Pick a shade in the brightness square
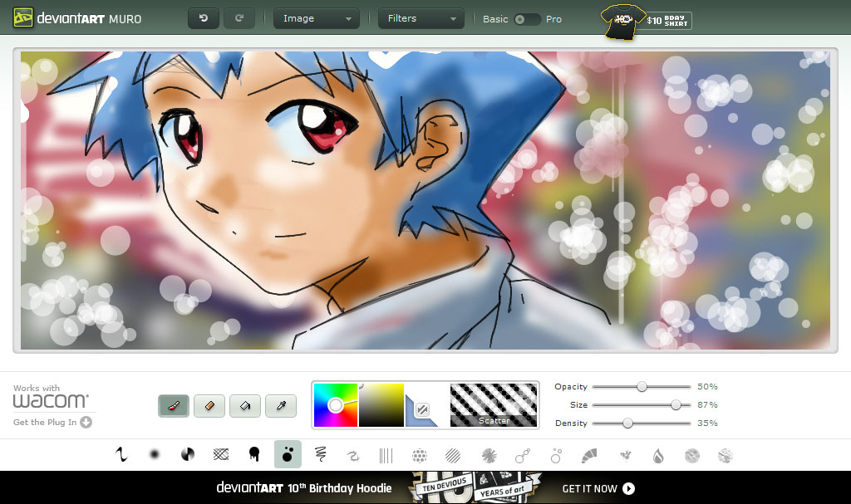 tap(381, 405)
